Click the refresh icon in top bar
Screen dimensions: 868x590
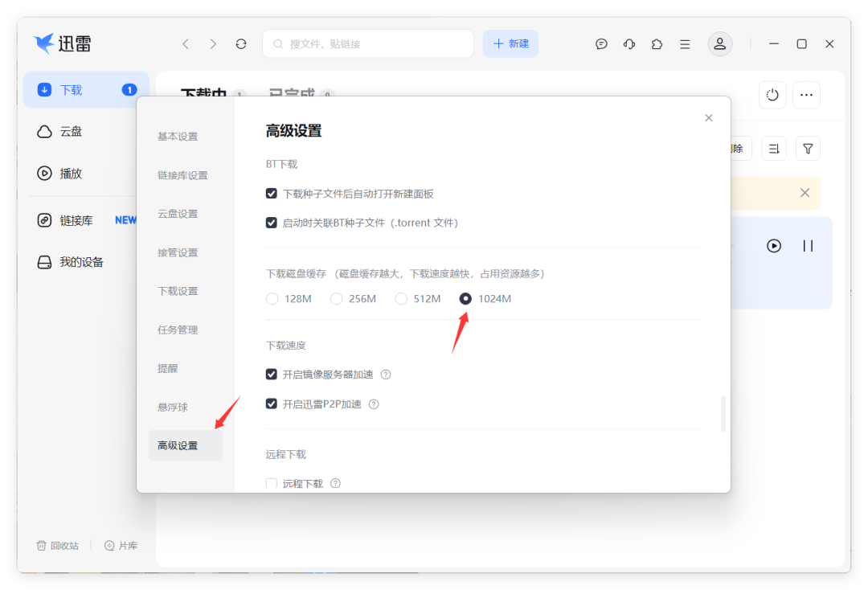(x=241, y=43)
